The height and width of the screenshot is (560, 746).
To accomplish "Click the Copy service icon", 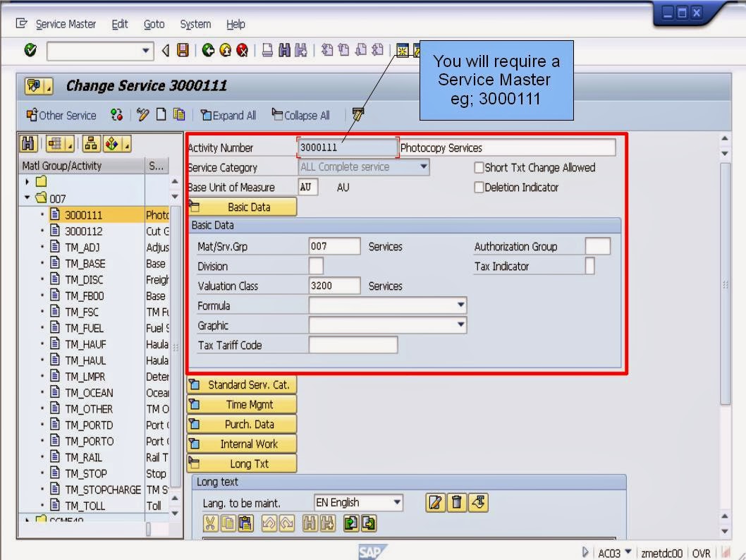I will point(179,115).
